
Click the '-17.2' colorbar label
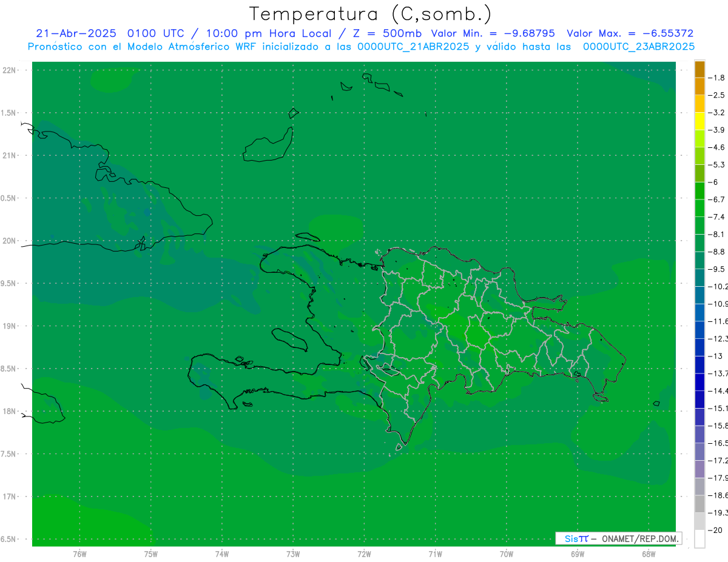point(718,460)
